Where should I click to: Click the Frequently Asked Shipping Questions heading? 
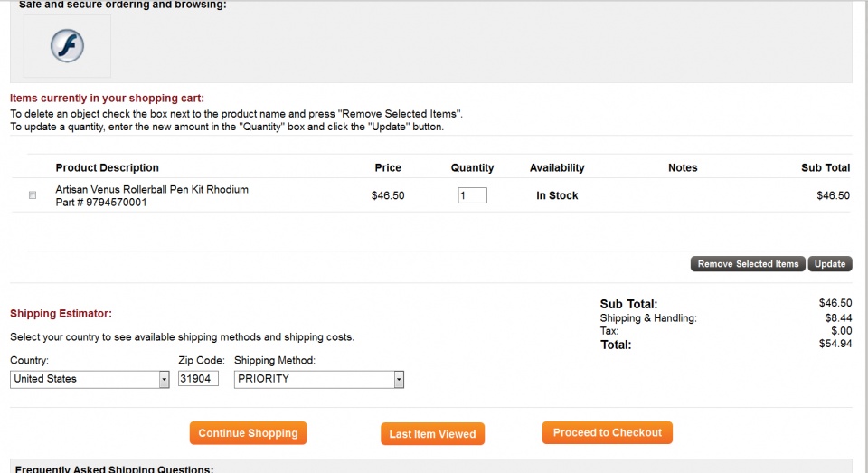114,468
